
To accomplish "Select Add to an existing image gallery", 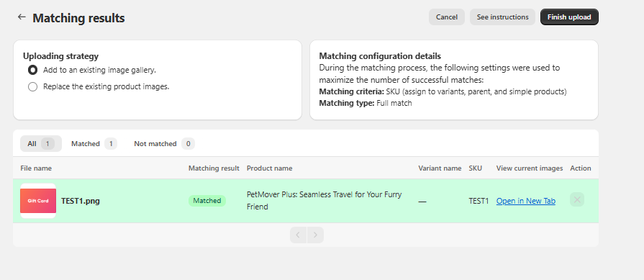I will pos(32,71).
